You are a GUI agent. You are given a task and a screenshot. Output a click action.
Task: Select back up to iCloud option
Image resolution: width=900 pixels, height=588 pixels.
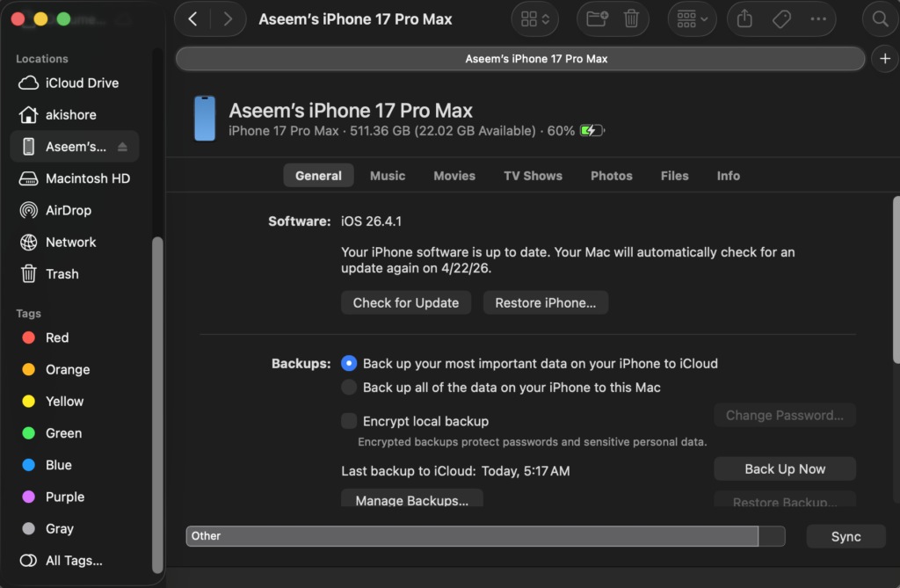tap(348, 364)
